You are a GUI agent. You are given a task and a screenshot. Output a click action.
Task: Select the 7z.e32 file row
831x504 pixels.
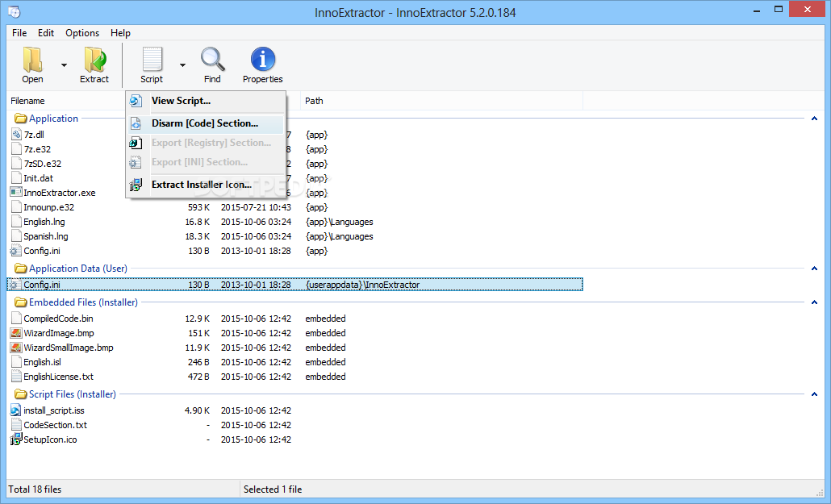tap(37, 149)
